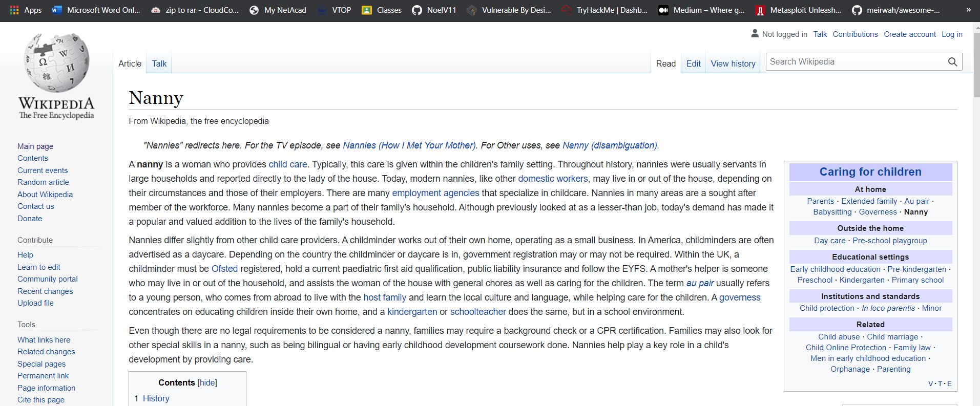Open meirwah/awesome GitHub bookmark
980x406 pixels.
click(x=895, y=10)
